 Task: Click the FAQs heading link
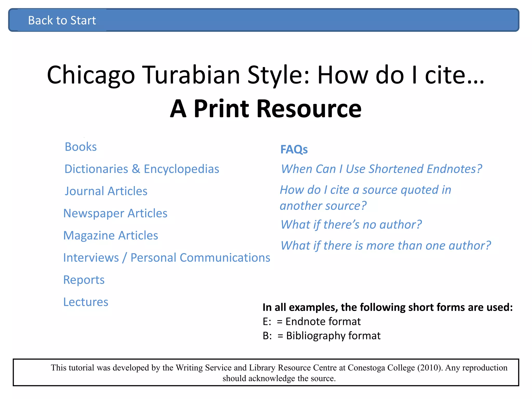294,149
